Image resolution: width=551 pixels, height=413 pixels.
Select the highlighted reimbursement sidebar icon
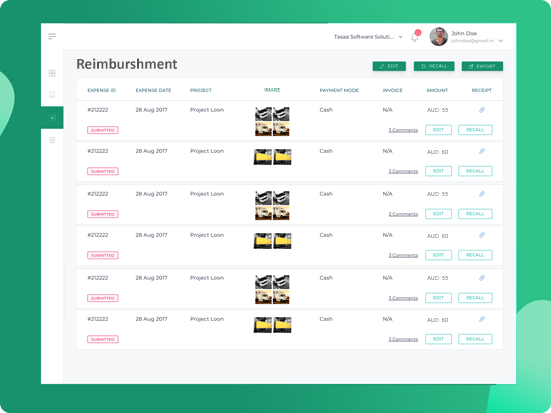coord(52,118)
